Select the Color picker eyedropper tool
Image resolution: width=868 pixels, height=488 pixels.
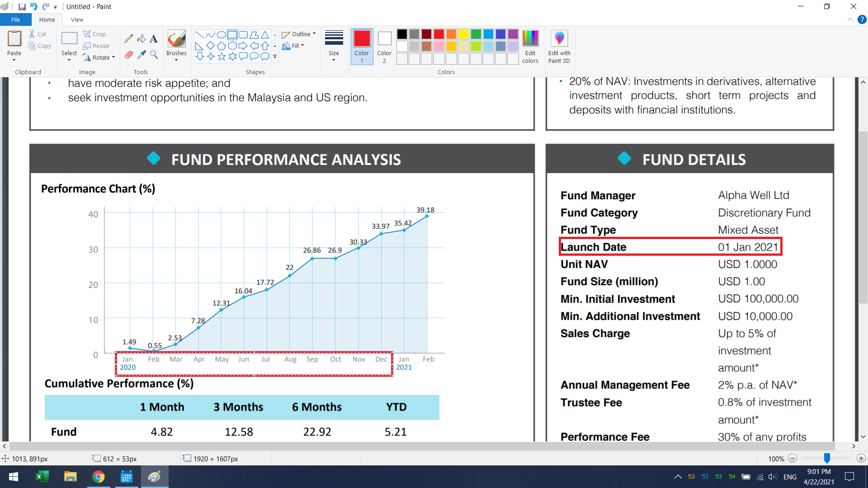(142, 55)
